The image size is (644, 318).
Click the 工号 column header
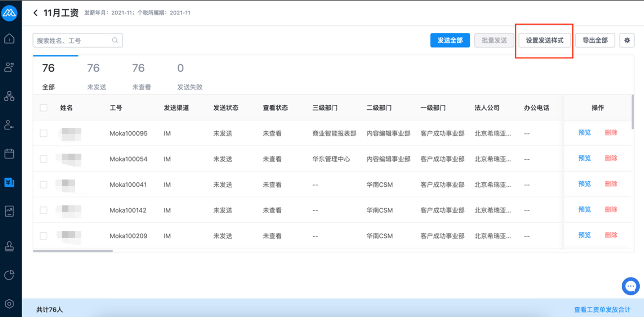click(116, 108)
